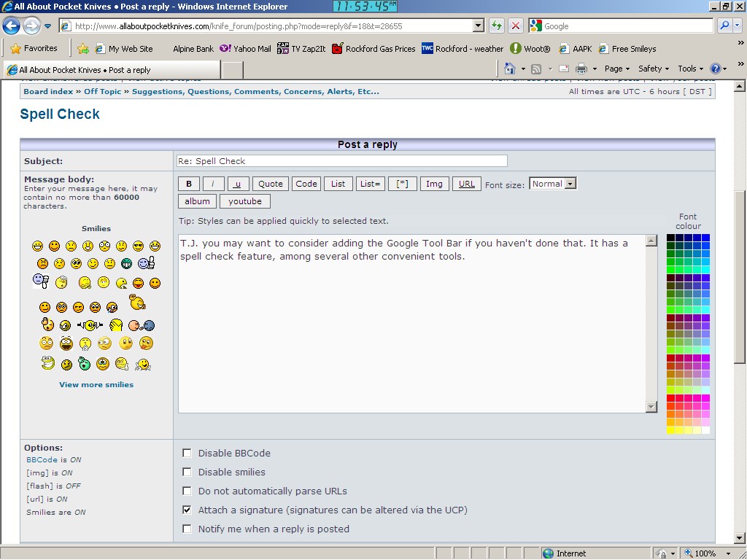Click the search magnifier icon
747x560 pixels.
pos(724,26)
